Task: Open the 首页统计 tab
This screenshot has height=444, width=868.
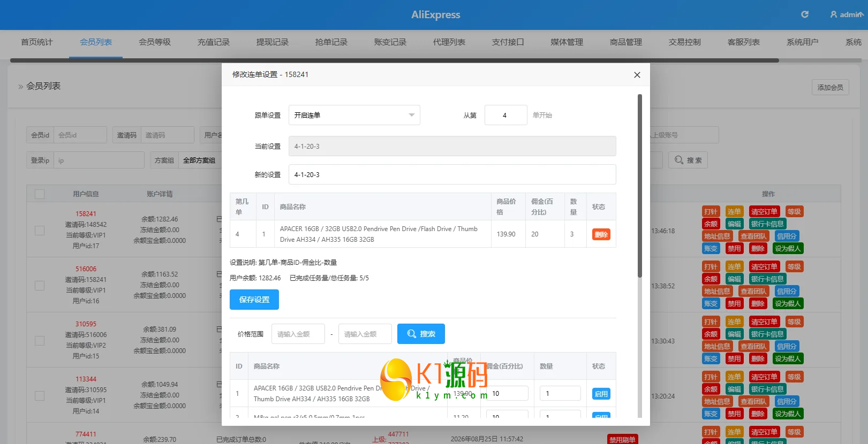Action: (x=37, y=42)
